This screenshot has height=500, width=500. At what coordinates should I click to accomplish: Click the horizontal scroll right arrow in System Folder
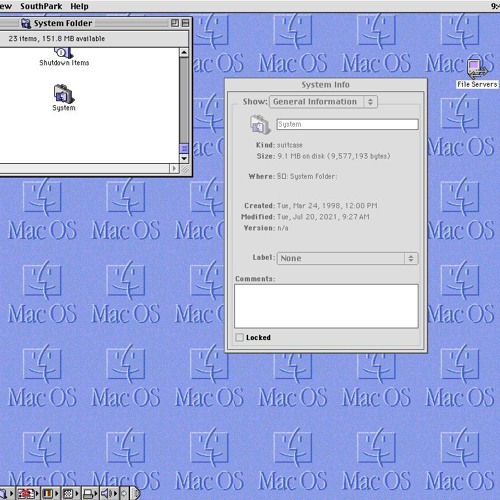click(x=174, y=169)
